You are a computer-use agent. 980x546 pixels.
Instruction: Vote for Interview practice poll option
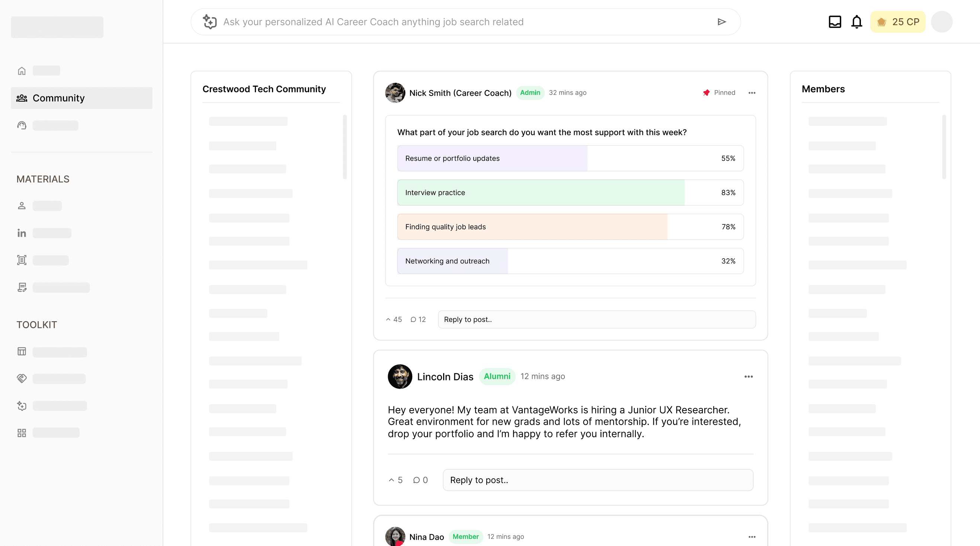(x=570, y=192)
